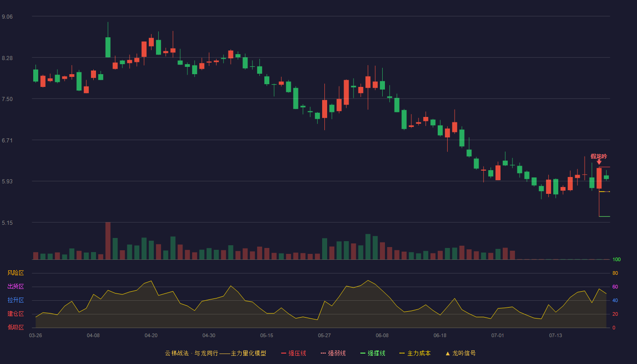Screen dimensions: 637x364
Task: Click the red downward arrow under 假龙吟
Action: pyautogui.click(x=599, y=162)
